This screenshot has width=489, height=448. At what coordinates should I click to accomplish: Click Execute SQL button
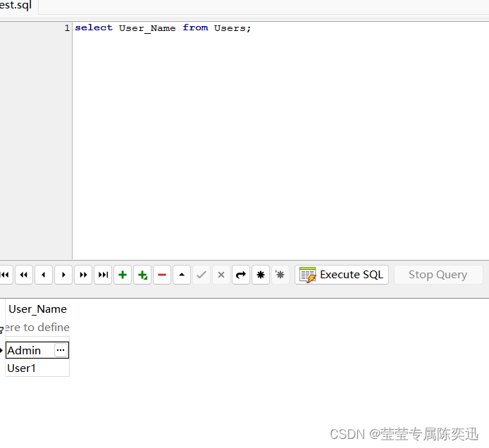coord(342,275)
